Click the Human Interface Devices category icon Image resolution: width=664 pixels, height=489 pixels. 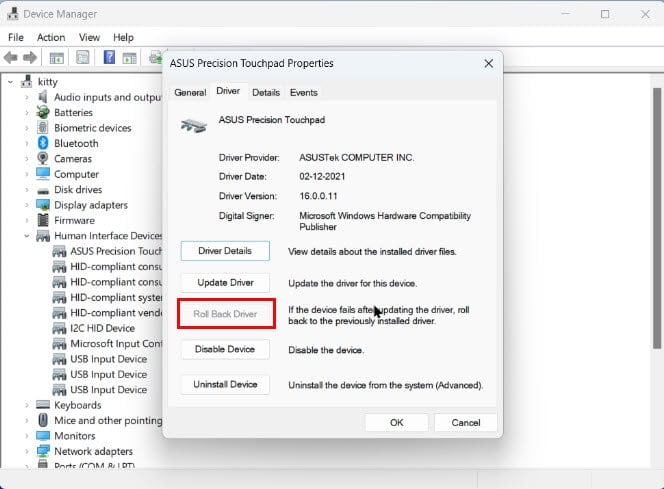pos(43,236)
